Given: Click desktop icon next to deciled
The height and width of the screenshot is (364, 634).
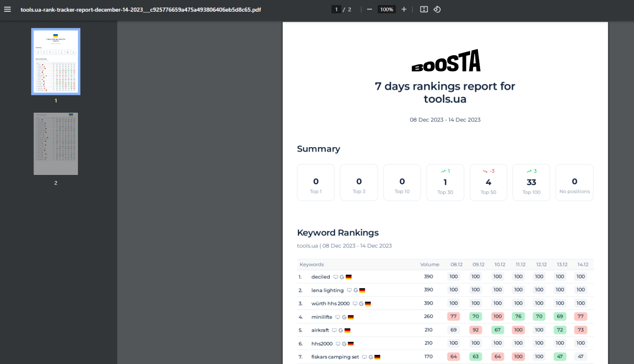Looking at the screenshot, I should click(336, 277).
